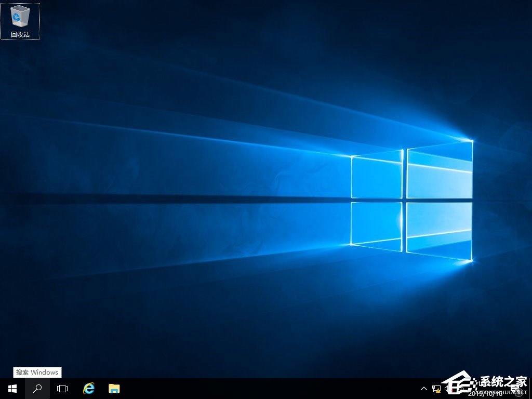Screen dimensions: 532x399
Task: Click the network status icon in the tray
Action: pyautogui.click(x=436, y=388)
